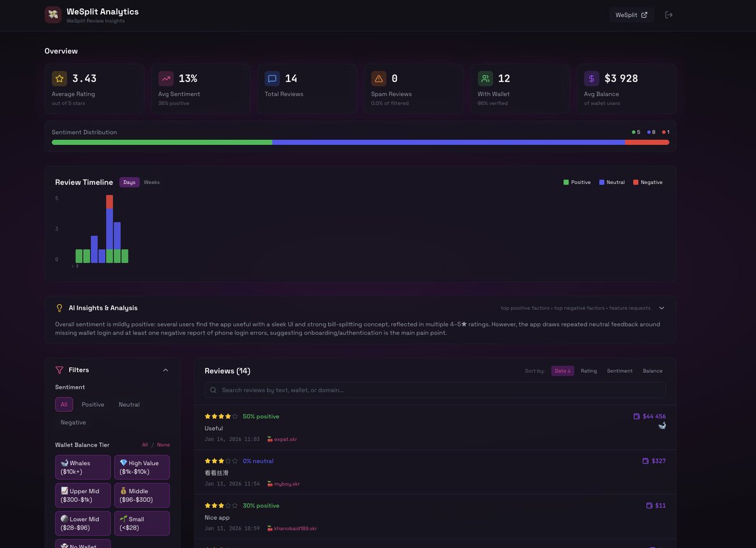Screen dimensions: 756x548
Task: Click the Positive legend swatch in timeline
Action: (x=566, y=182)
